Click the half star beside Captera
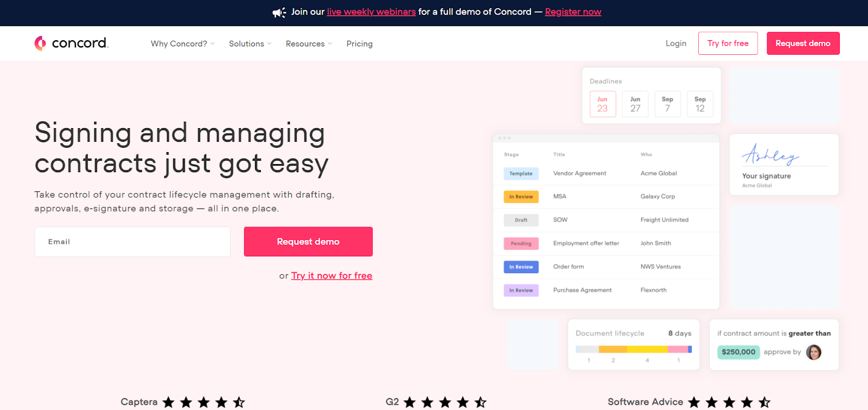Image resolution: width=868 pixels, height=410 pixels. [x=239, y=402]
